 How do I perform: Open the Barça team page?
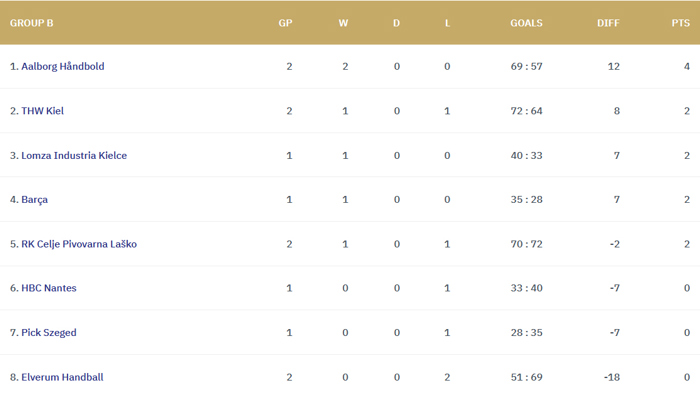click(x=34, y=200)
